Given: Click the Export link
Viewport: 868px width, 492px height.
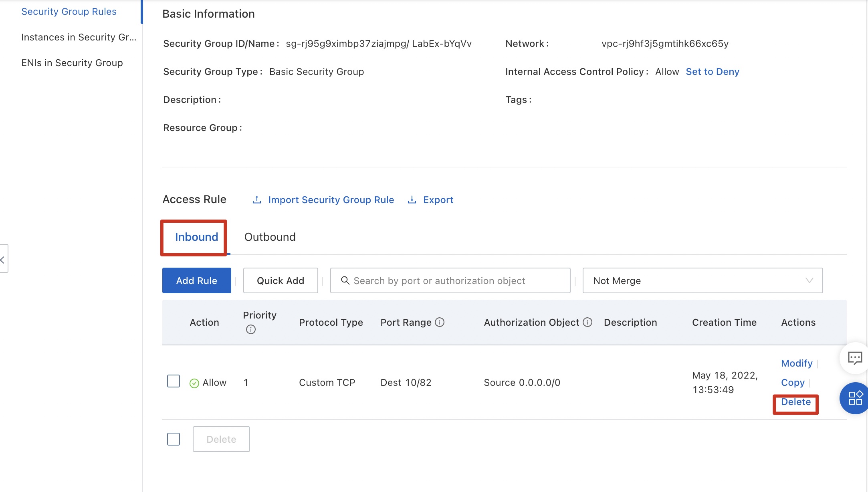Looking at the screenshot, I should click(438, 200).
